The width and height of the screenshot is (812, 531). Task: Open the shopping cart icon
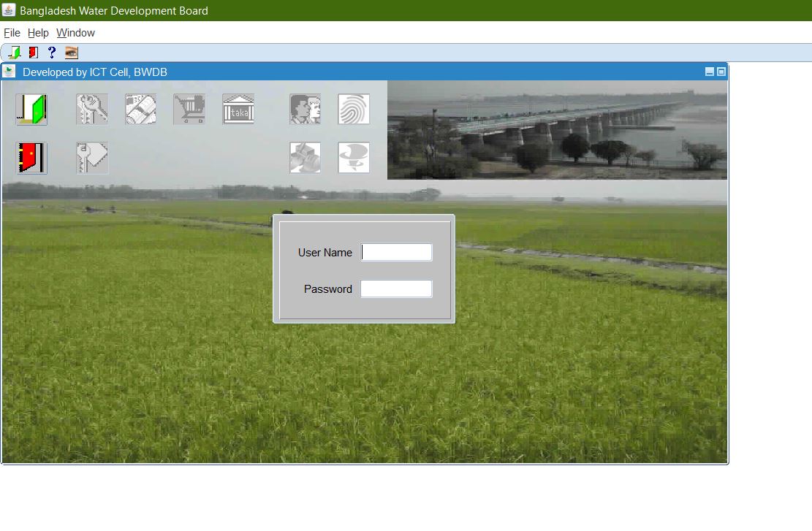tap(189, 110)
